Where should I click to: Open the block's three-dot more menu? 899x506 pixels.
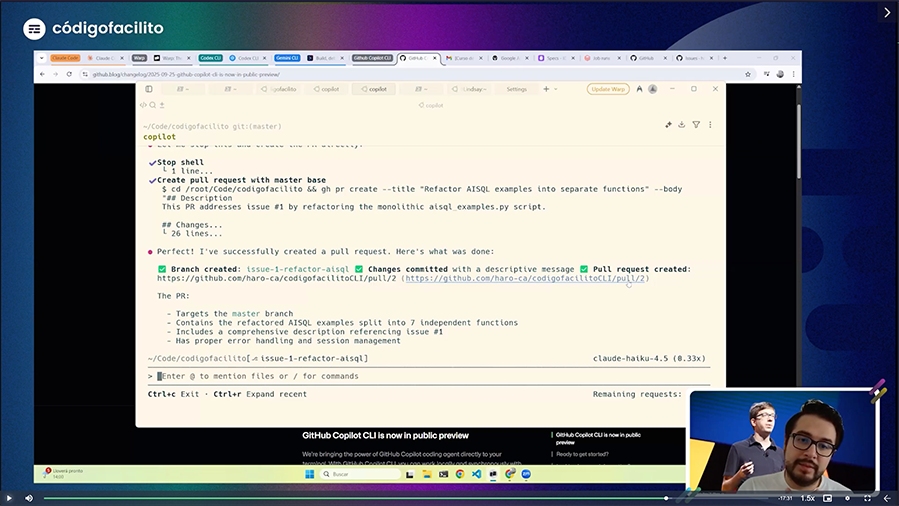pos(711,125)
